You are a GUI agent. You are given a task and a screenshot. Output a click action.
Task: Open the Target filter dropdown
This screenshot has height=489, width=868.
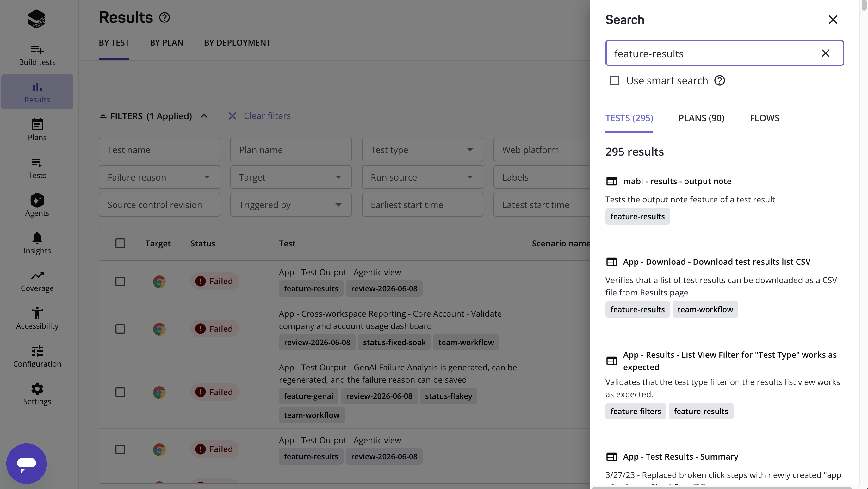pyautogui.click(x=290, y=177)
